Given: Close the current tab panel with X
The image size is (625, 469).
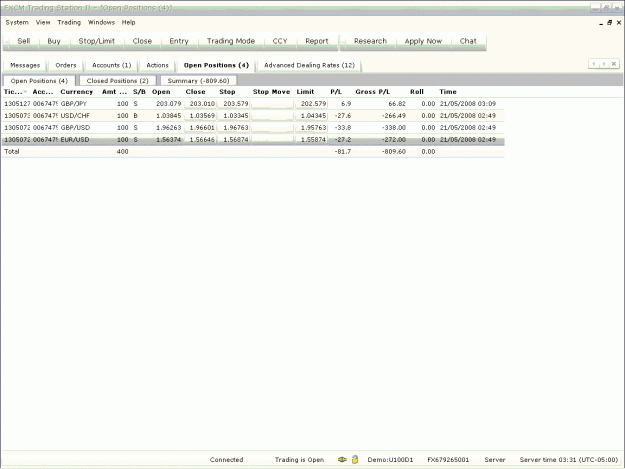Looking at the screenshot, I should click(x=614, y=64).
